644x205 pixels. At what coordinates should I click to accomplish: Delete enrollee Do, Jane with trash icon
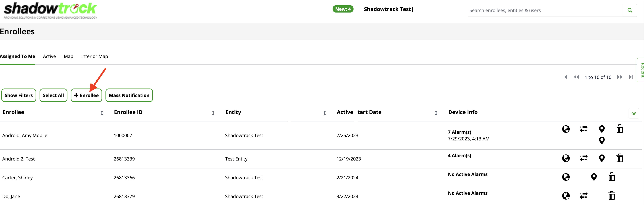click(x=611, y=196)
